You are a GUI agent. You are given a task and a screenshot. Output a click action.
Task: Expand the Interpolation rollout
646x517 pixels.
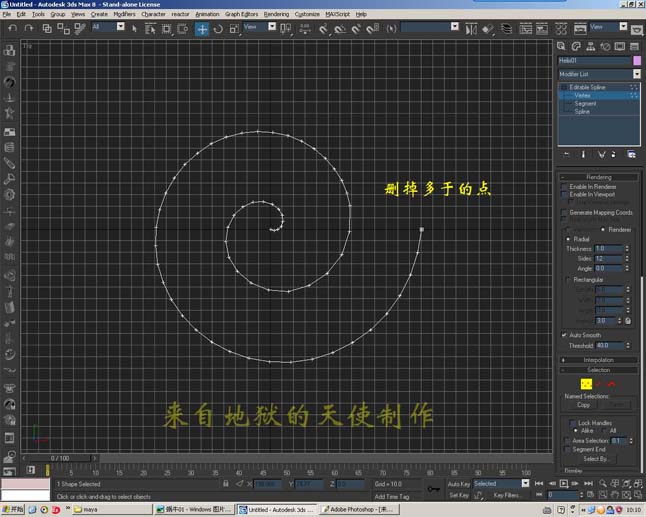(x=599, y=360)
